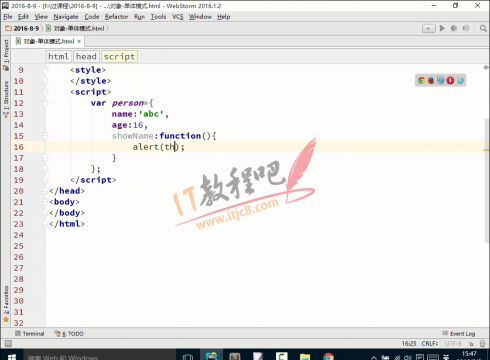Screen dimensions: 490x360
Task: Open the Help menu
Action: click(x=224, y=17)
